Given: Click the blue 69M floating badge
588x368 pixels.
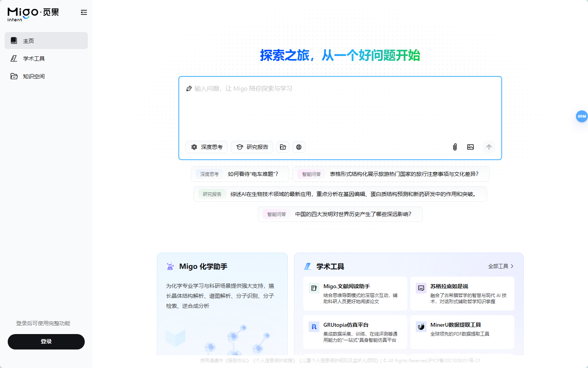Looking at the screenshot, I should (582, 116).
